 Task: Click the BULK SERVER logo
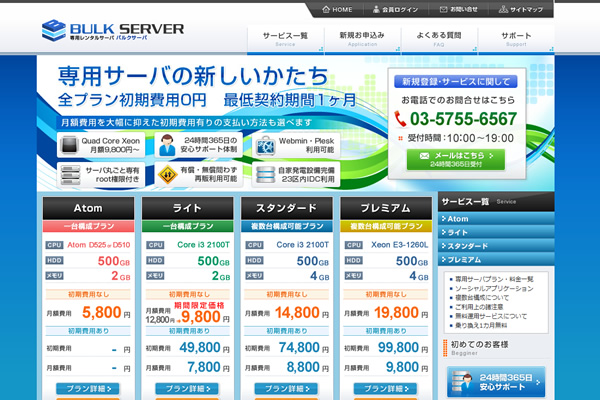click(113, 30)
